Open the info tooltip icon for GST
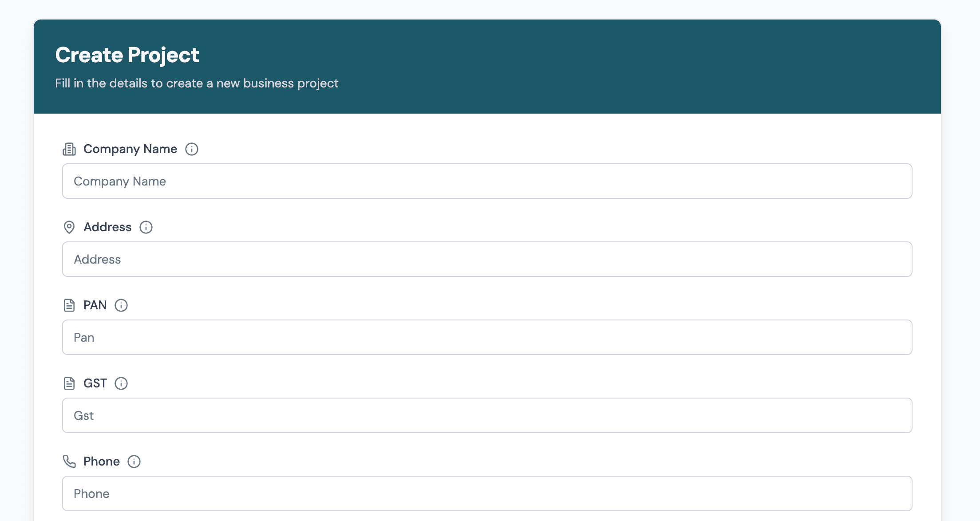This screenshot has width=980, height=521. pyautogui.click(x=121, y=383)
